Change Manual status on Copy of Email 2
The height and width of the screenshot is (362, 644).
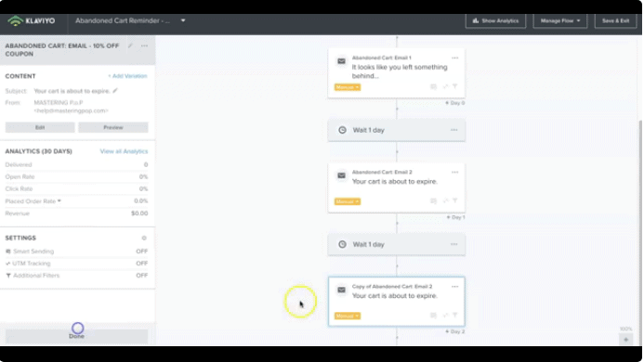pos(348,316)
